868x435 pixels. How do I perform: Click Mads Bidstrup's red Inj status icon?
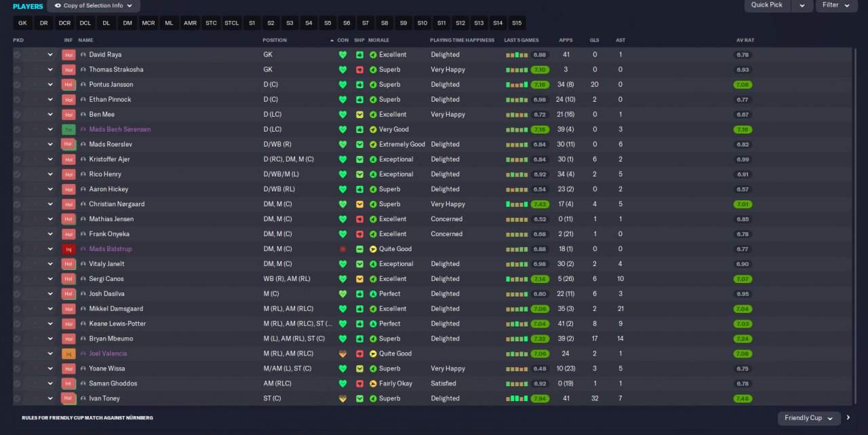(68, 249)
